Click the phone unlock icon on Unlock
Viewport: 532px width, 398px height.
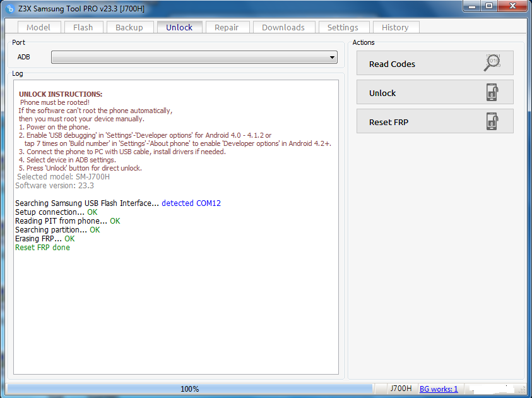493,92
